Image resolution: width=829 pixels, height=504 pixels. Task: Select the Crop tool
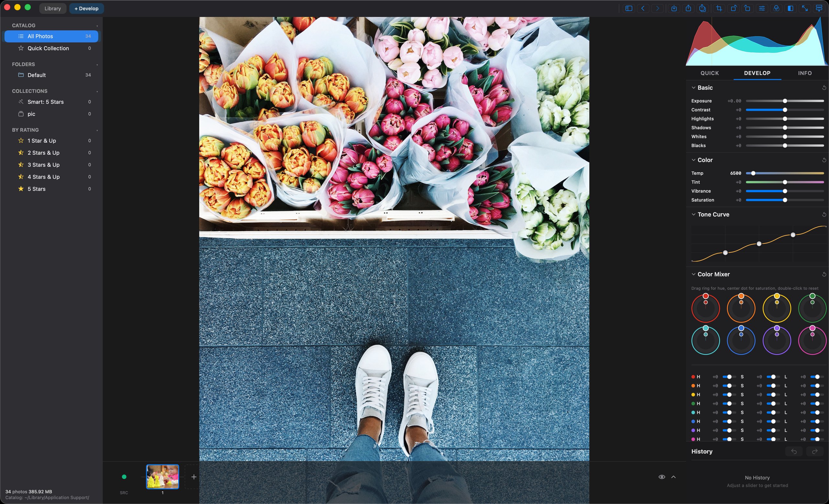click(x=719, y=8)
